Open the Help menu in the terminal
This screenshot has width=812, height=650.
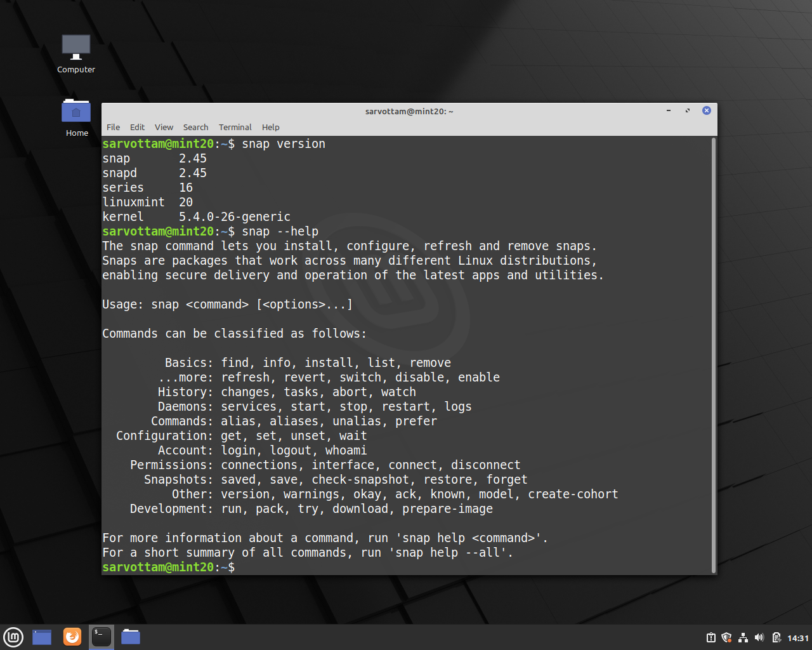pyautogui.click(x=270, y=127)
